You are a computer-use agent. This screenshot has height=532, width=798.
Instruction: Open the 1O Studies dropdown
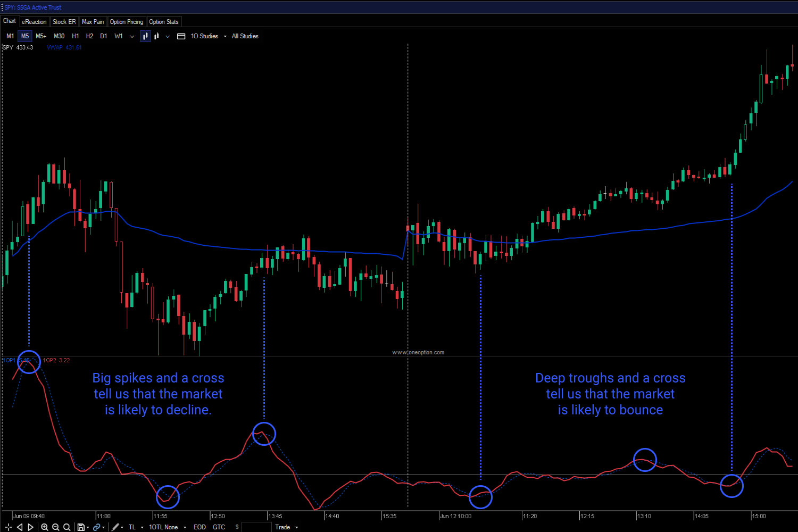pyautogui.click(x=205, y=36)
